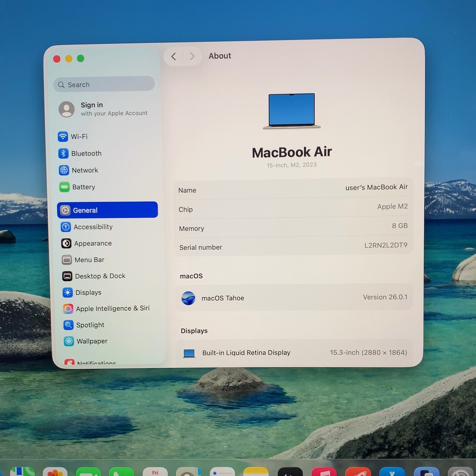Select the highlighted General item
This screenshot has height=476, width=476.
[x=108, y=210]
